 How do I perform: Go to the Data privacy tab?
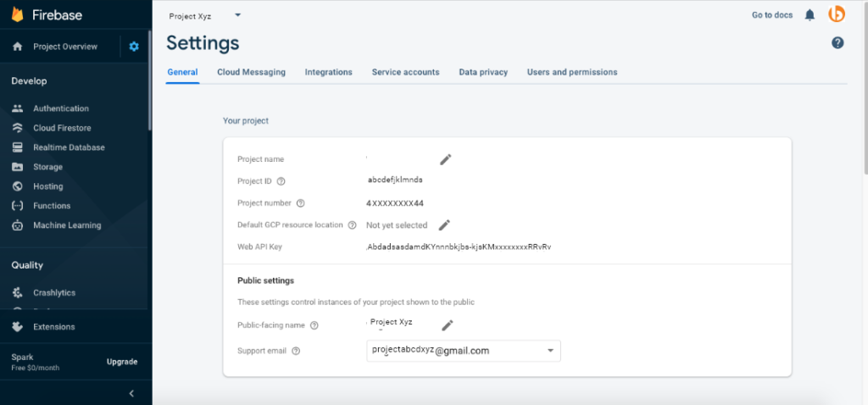point(483,72)
